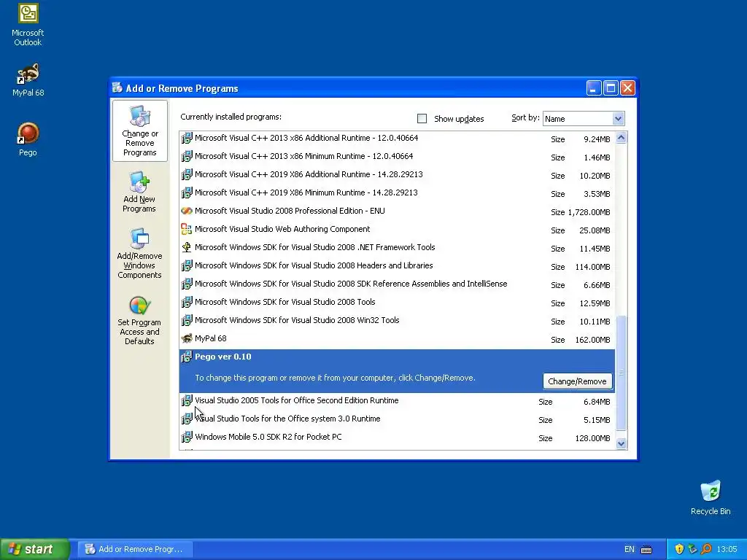
Task: Click icon of SDK Headers and Libraries entry
Action: click(x=187, y=265)
